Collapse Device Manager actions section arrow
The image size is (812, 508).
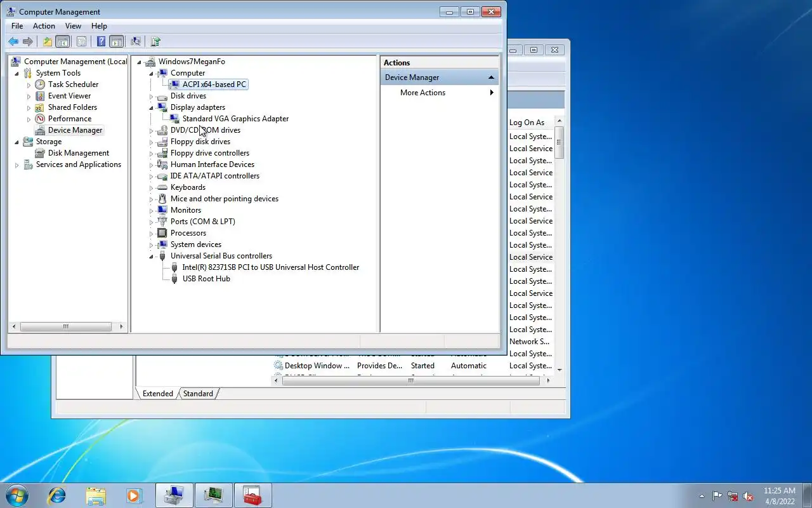pyautogui.click(x=491, y=77)
